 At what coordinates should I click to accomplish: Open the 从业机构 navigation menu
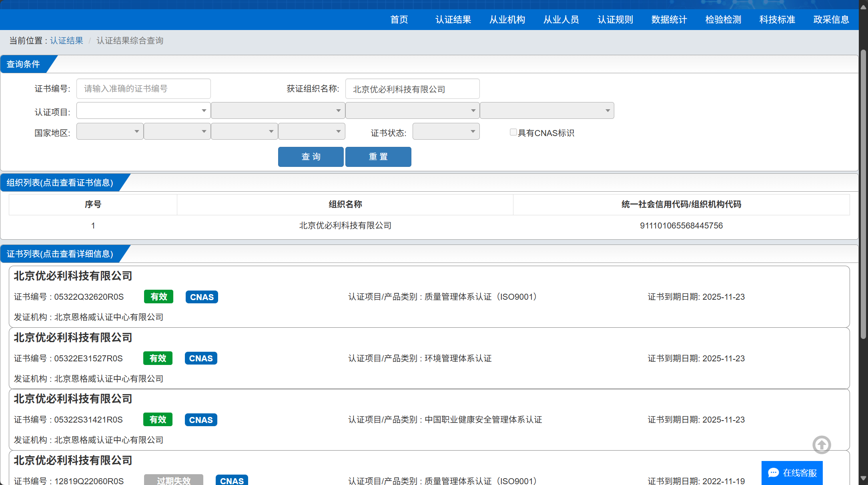click(x=507, y=20)
